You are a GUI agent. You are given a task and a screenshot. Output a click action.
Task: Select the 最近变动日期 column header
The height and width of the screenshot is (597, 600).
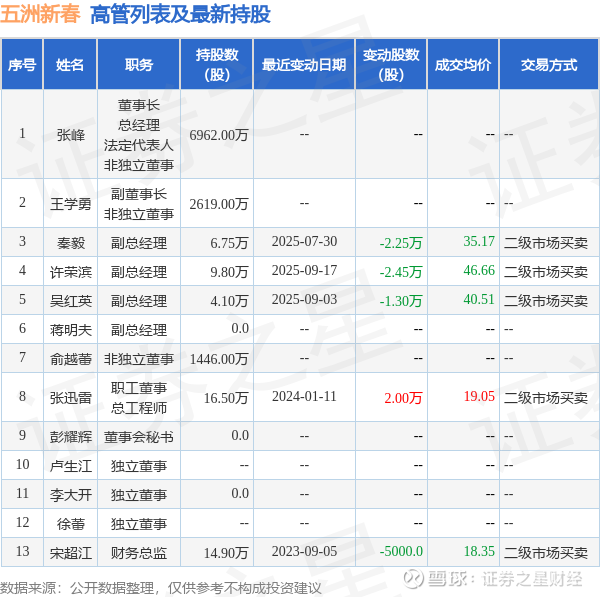(304, 64)
